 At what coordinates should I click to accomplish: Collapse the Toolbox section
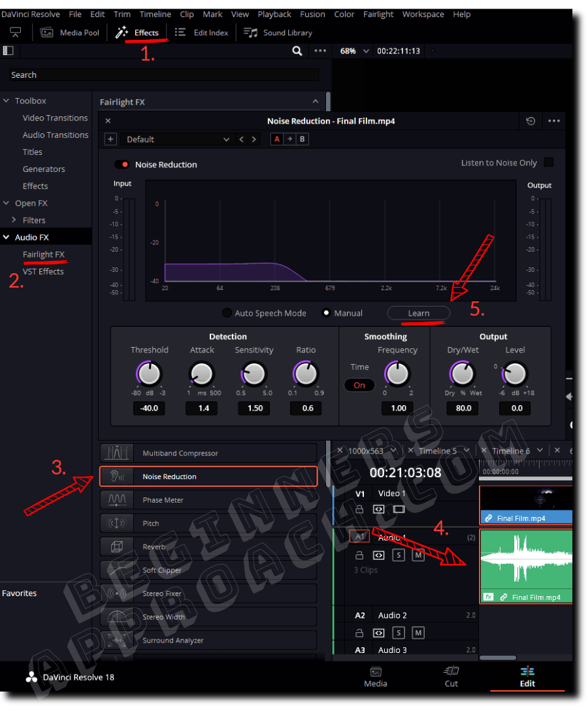(7, 101)
